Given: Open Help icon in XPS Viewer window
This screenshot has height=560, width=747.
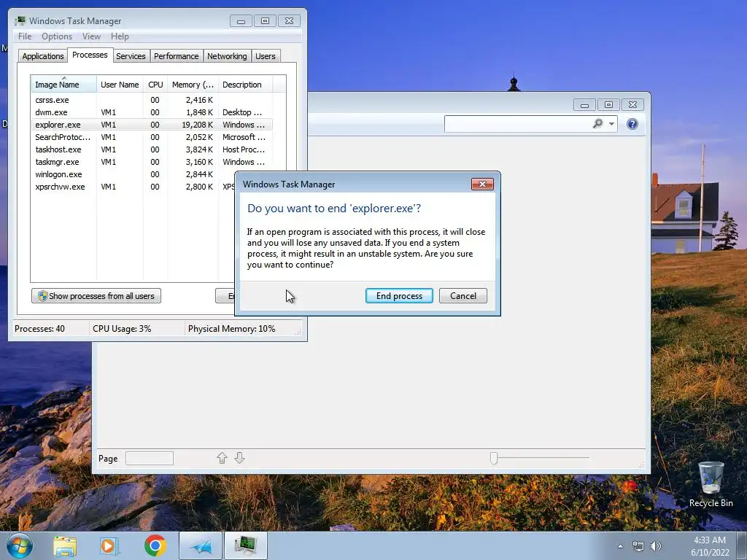Looking at the screenshot, I should pyautogui.click(x=632, y=124).
